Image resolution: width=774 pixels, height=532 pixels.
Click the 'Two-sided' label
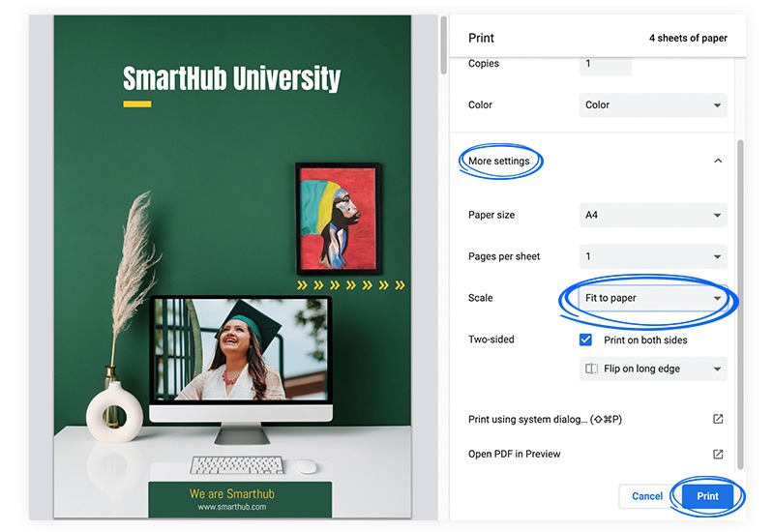[x=491, y=340]
